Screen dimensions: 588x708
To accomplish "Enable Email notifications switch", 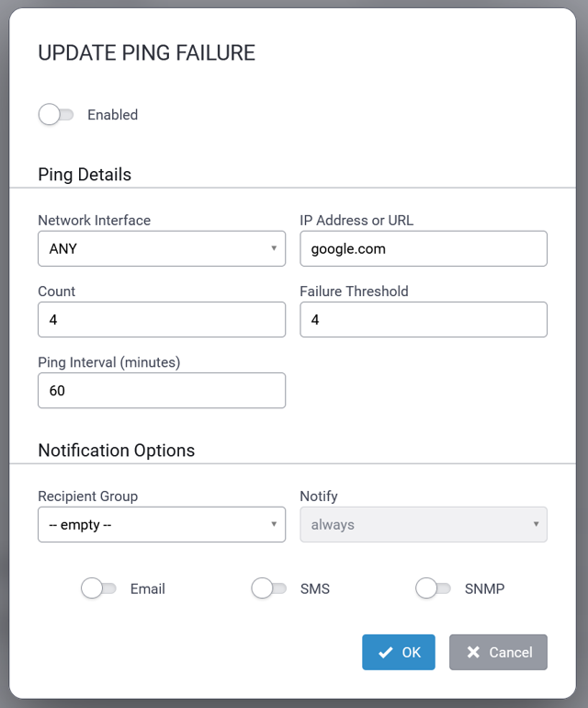I will point(98,588).
